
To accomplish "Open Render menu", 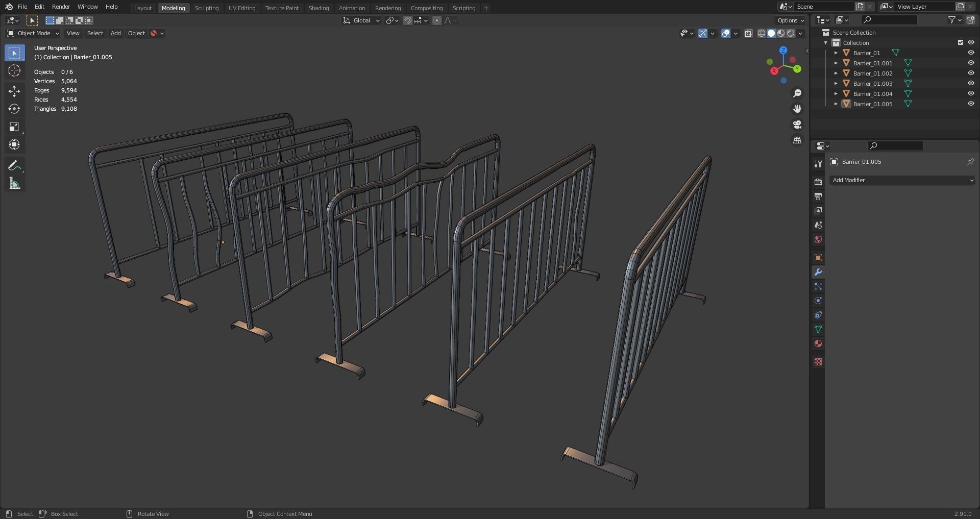I will 61,7.
